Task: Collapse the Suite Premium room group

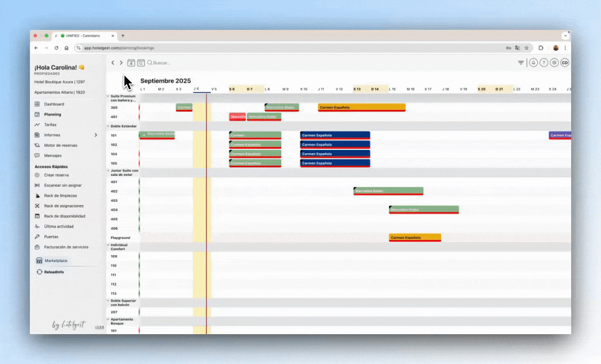Action: pyautogui.click(x=108, y=96)
